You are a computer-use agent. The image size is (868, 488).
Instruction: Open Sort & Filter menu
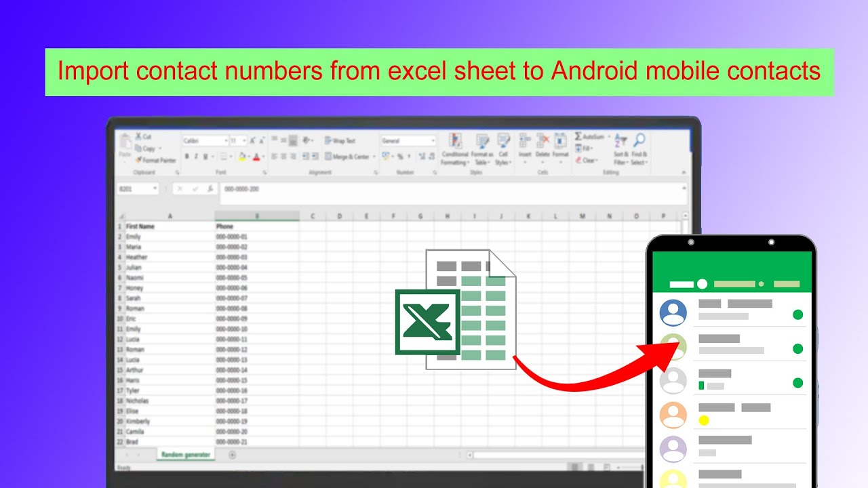pyautogui.click(x=621, y=149)
